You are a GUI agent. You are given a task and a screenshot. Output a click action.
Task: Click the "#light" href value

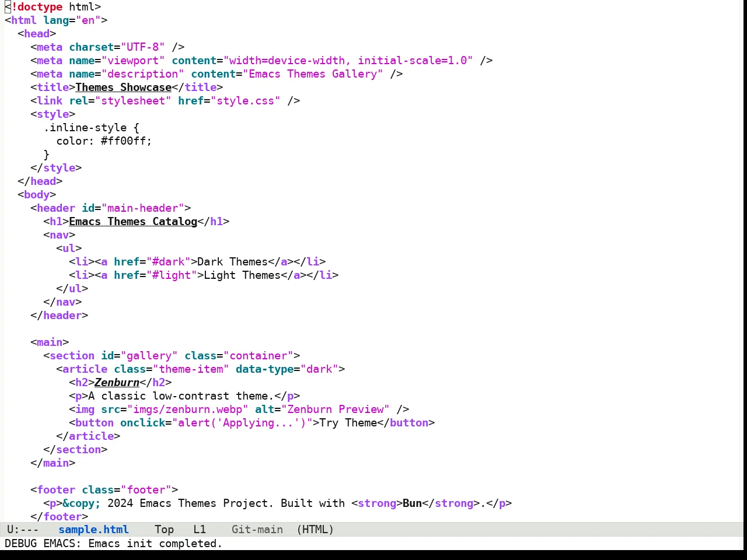click(172, 275)
